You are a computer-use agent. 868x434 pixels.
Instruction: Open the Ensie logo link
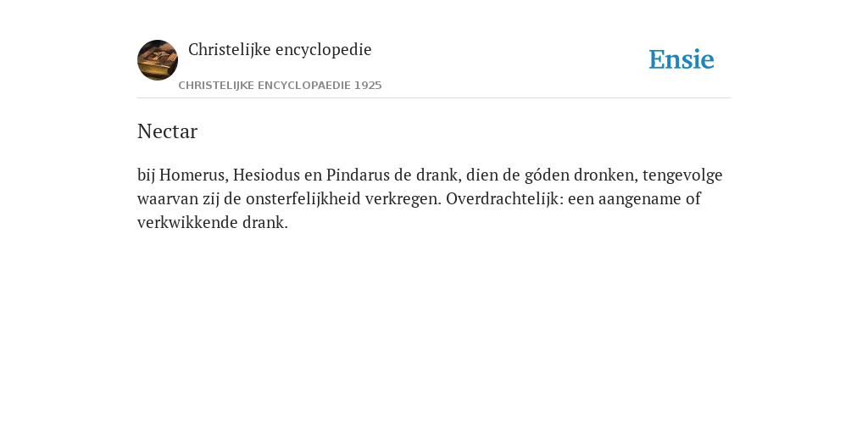click(x=682, y=59)
